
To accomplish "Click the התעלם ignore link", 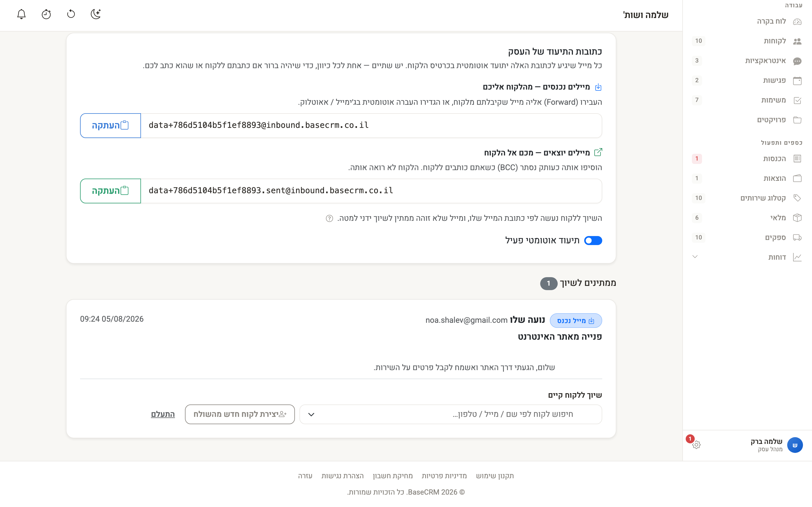I will (x=163, y=414).
